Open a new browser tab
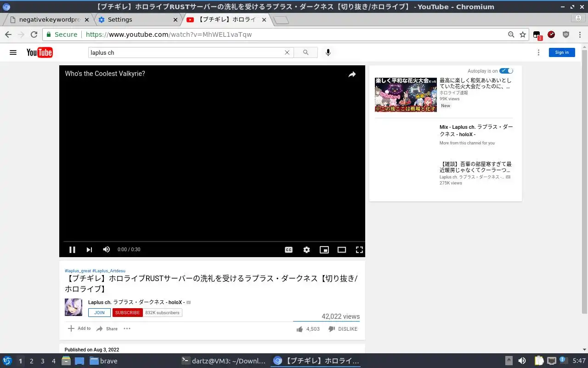The width and height of the screenshot is (588, 368). 281,20
